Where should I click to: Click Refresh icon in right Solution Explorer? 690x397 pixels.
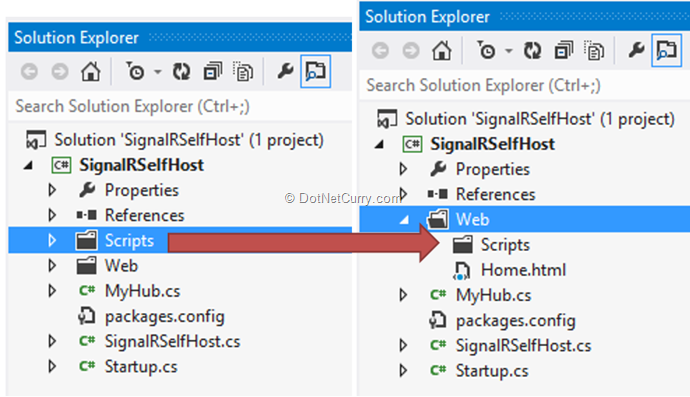pos(532,51)
